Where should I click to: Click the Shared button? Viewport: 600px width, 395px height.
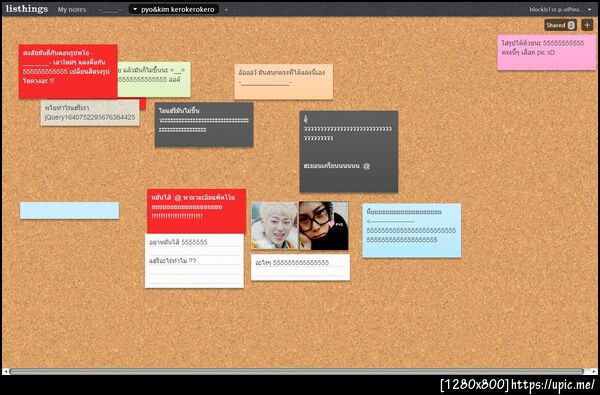tap(560, 25)
